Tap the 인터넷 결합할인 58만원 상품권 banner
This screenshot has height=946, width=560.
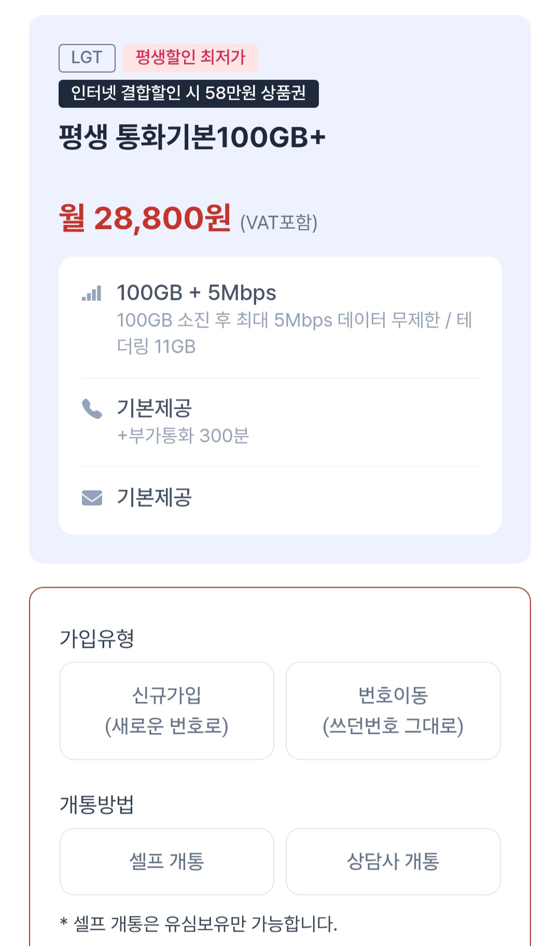tap(188, 93)
